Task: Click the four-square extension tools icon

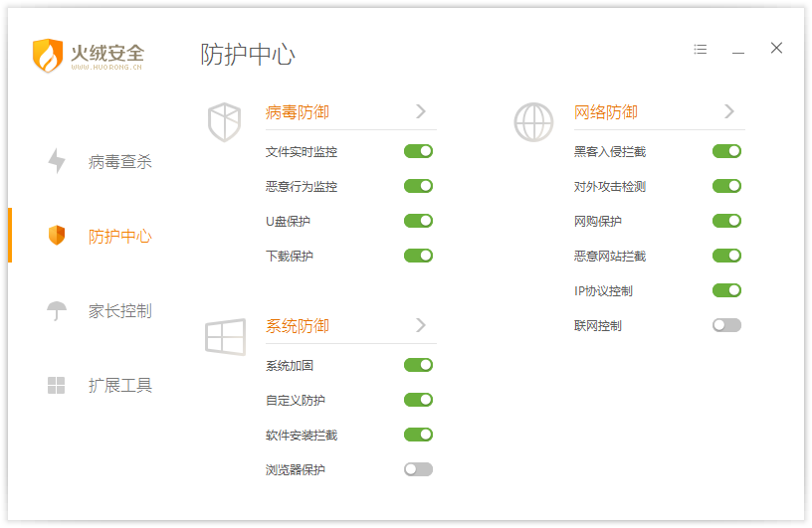Action: pos(57,385)
